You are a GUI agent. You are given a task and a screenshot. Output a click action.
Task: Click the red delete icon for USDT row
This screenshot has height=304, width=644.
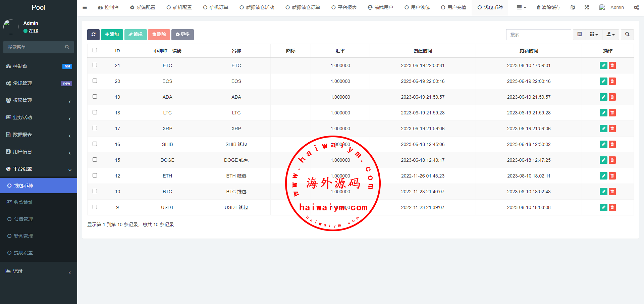[612, 207]
